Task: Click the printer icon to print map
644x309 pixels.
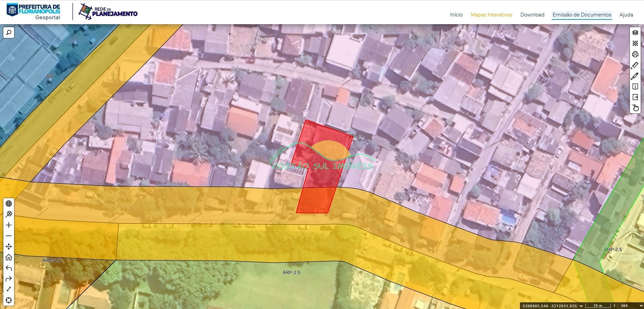Action: (x=635, y=54)
